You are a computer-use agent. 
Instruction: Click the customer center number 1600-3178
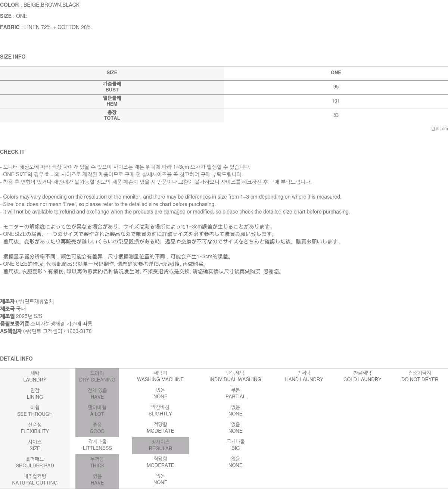[x=79, y=331]
